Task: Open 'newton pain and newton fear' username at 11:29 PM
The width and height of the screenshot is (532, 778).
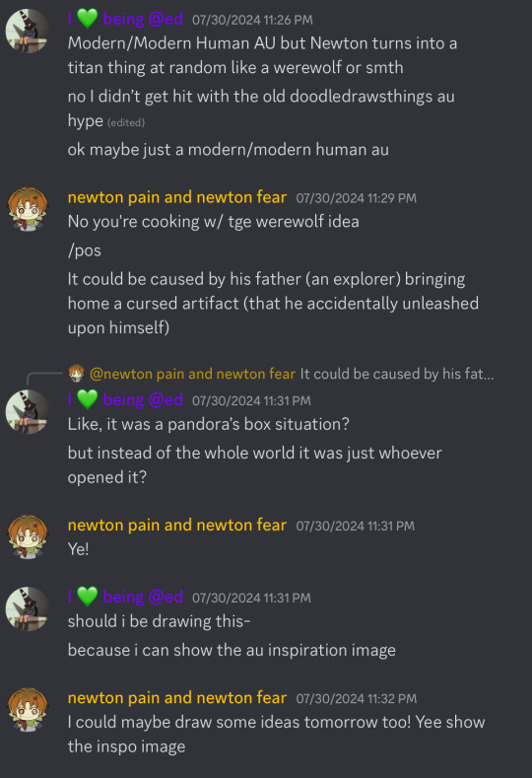Action: coord(177,197)
